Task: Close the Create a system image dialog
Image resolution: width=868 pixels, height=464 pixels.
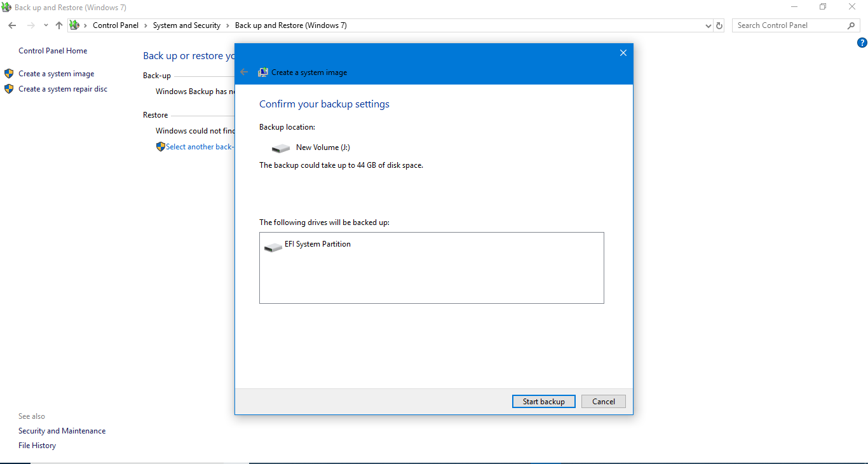Action: coord(623,53)
